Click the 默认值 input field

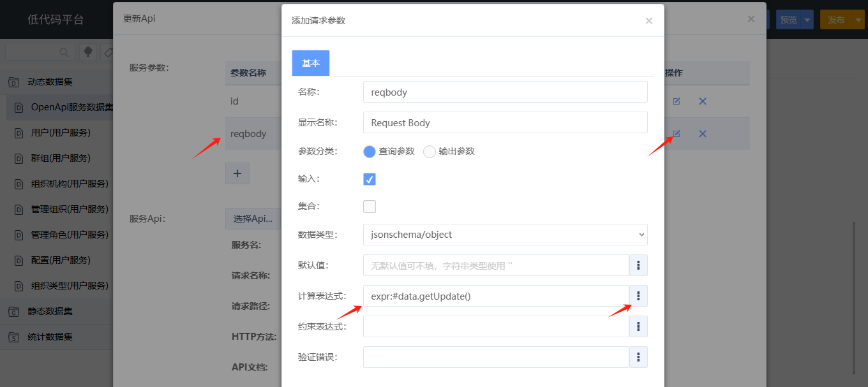pyautogui.click(x=497, y=265)
